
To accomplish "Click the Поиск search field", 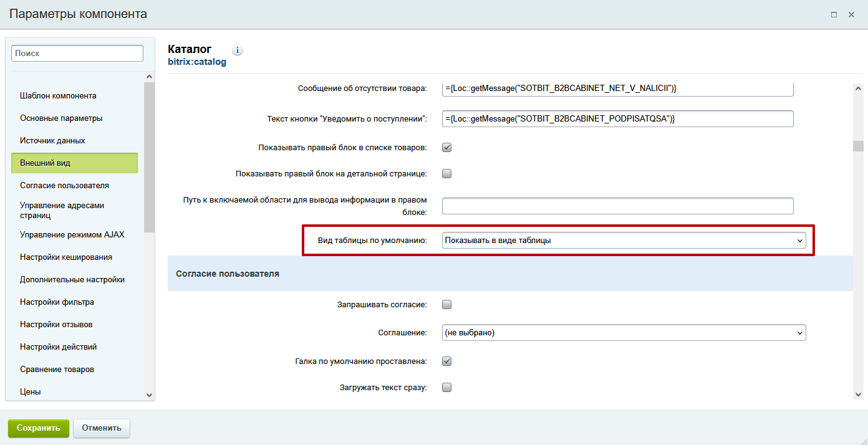I will click(77, 54).
